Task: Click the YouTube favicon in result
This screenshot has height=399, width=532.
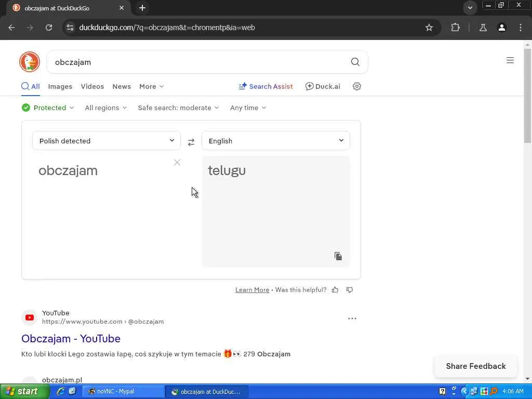Action: [30, 317]
